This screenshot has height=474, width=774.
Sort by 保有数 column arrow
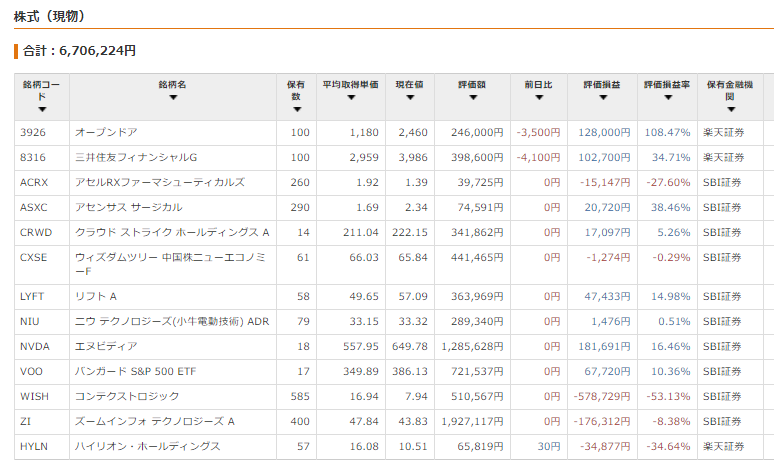point(297,110)
